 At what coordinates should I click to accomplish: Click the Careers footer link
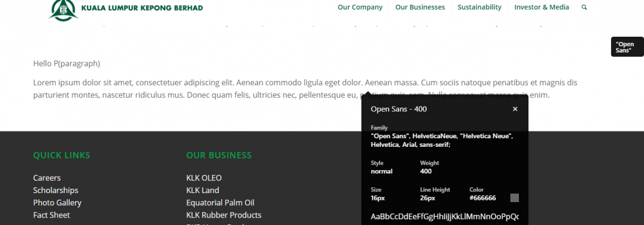click(x=47, y=178)
